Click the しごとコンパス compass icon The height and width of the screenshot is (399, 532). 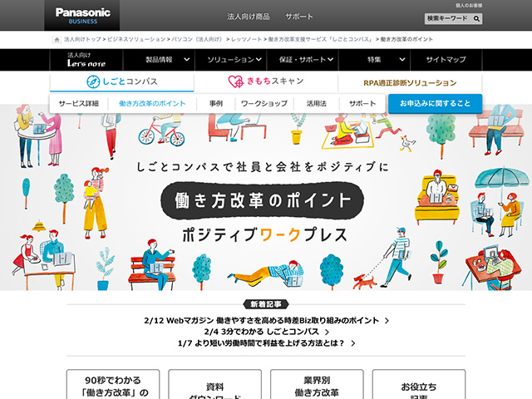[x=92, y=81]
